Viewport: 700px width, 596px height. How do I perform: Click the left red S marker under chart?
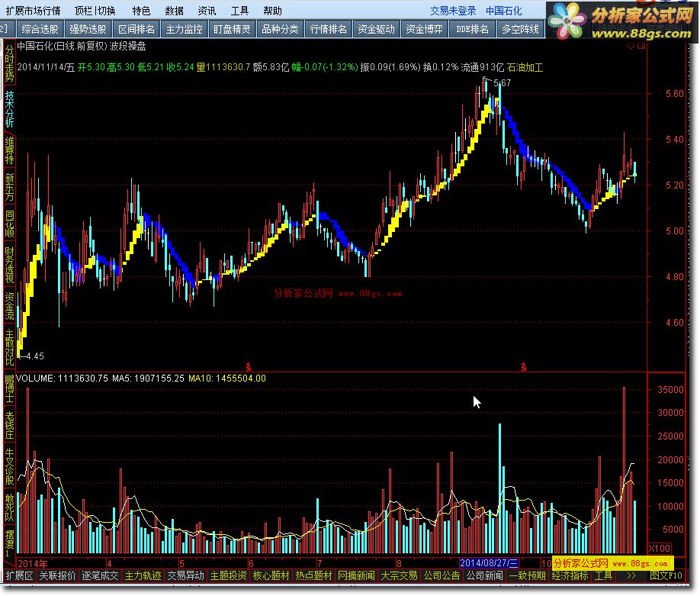click(x=249, y=367)
